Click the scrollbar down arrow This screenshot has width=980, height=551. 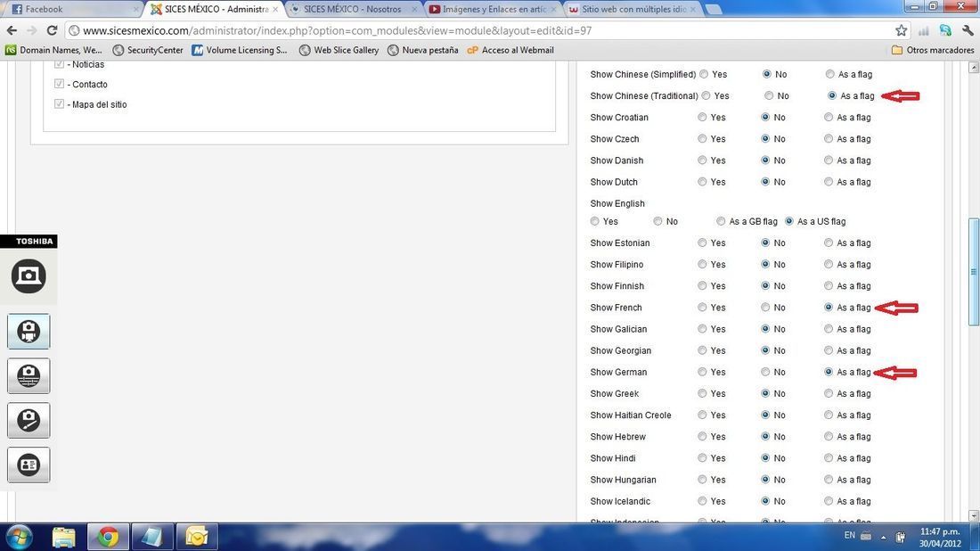pyautogui.click(x=973, y=516)
